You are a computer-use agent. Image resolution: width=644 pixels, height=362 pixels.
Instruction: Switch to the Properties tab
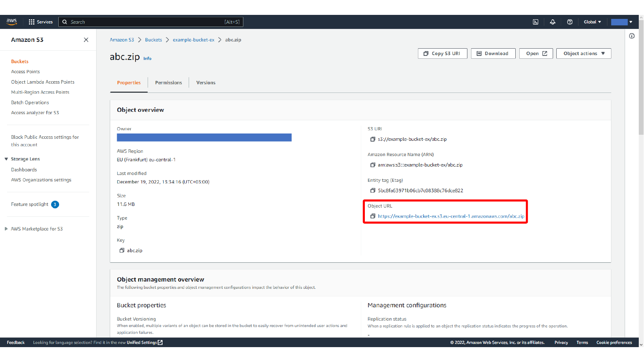[129, 83]
